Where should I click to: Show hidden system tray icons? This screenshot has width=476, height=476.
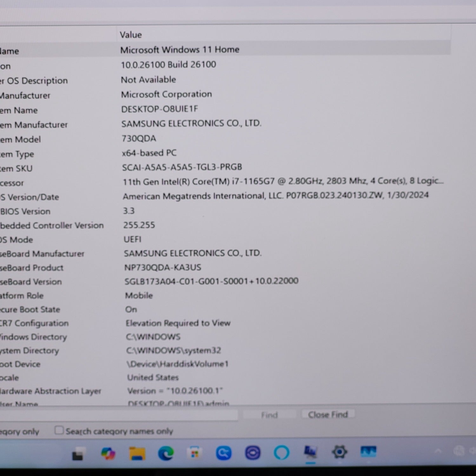(x=438, y=451)
